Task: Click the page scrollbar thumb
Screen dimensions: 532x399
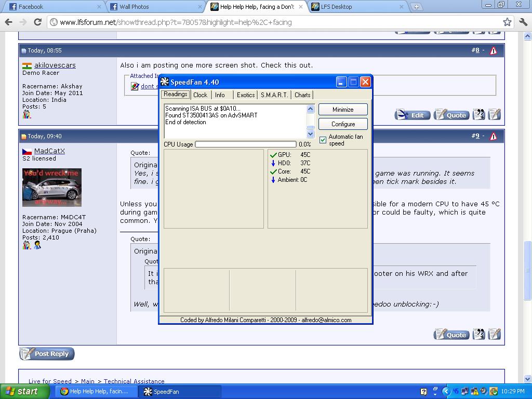Action: (x=528, y=270)
